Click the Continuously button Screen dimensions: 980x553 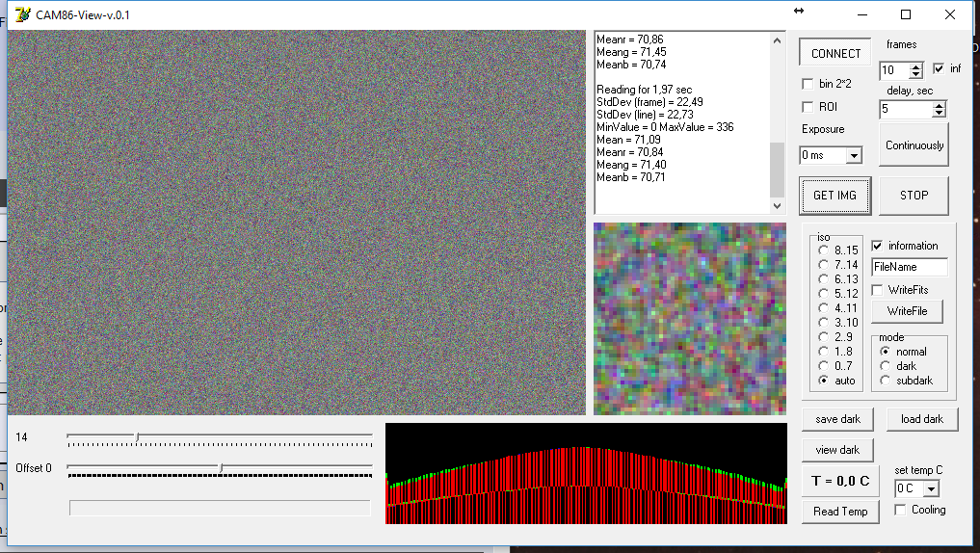tap(914, 145)
